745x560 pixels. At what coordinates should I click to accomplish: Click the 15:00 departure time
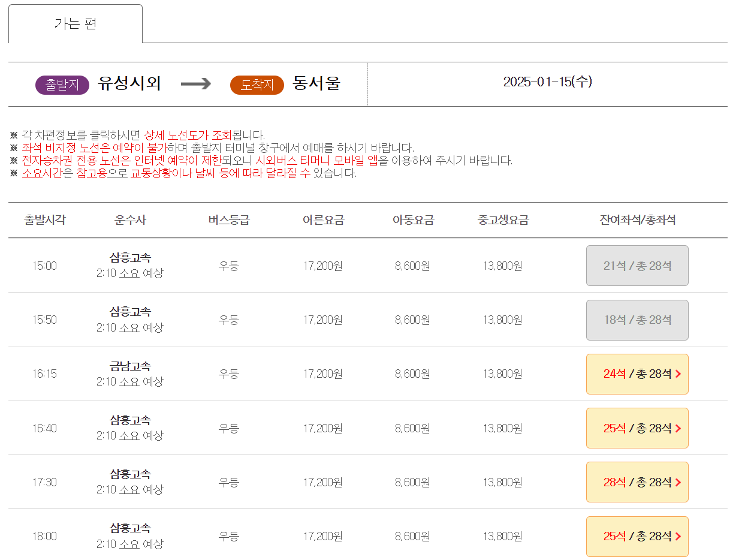pyautogui.click(x=45, y=266)
